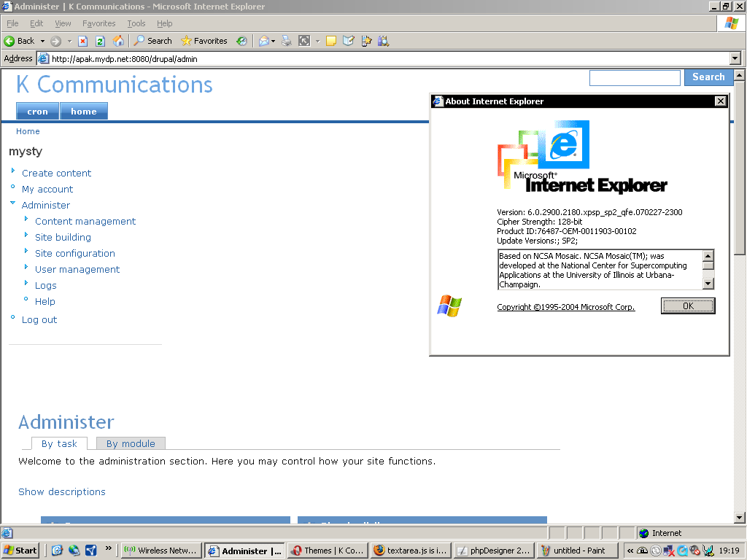Expand the Site configuration menu arrow
The image size is (747, 560).
click(26, 251)
